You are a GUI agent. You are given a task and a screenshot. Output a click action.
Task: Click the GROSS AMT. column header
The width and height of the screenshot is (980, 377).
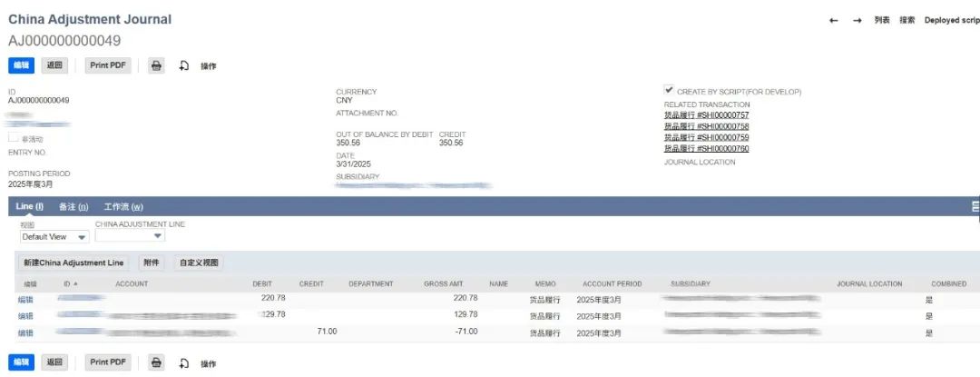pos(443,283)
